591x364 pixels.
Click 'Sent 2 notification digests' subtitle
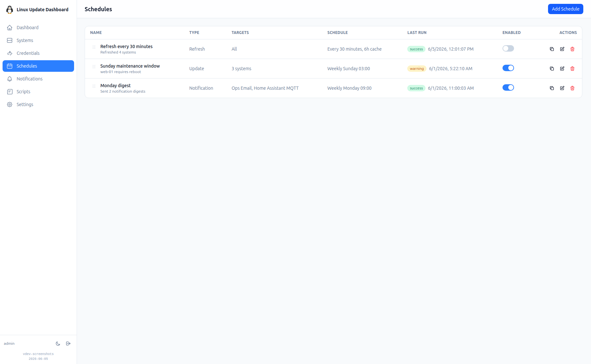(x=123, y=91)
